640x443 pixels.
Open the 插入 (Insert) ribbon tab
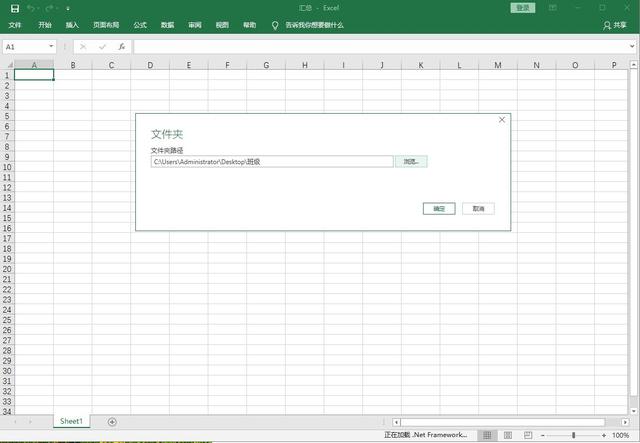[x=73, y=24]
